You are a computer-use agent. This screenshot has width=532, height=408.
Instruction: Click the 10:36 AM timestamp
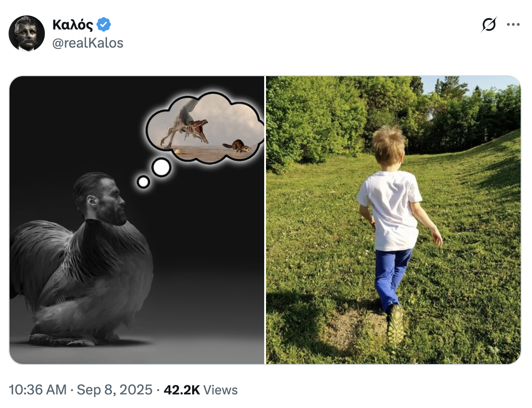coord(37,390)
